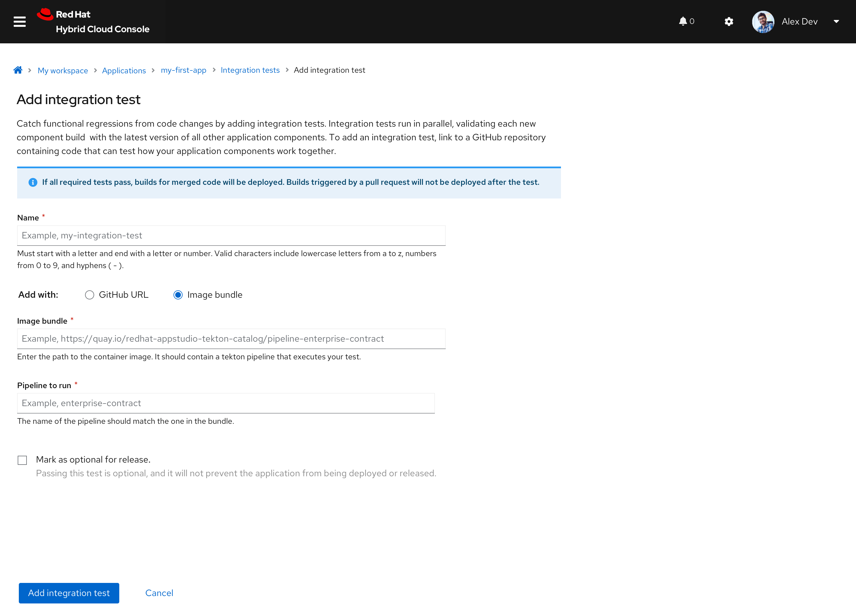Open the settings gear
The width and height of the screenshot is (856, 616).
729,21
